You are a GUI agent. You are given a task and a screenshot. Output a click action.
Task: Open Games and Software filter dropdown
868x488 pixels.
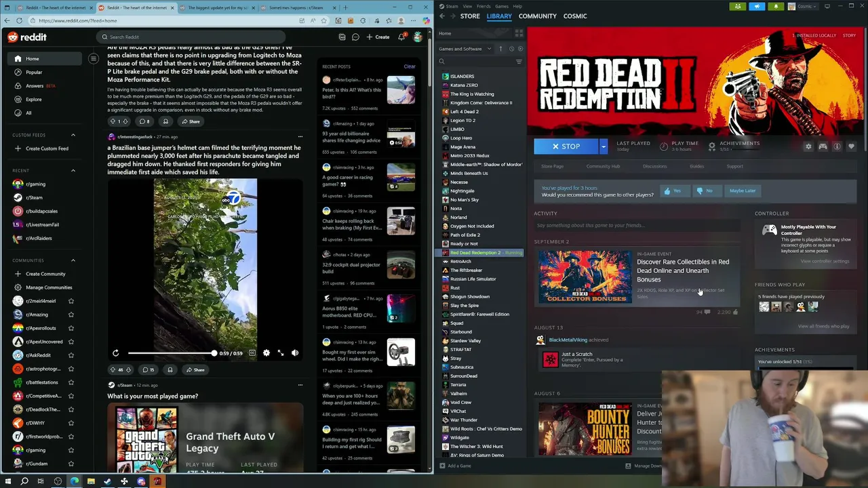point(465,49)
